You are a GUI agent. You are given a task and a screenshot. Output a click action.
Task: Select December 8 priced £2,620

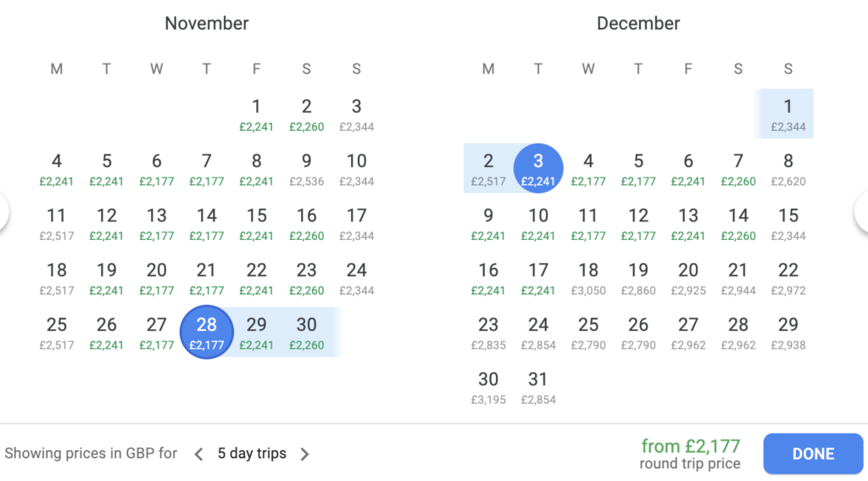[x=787, y=169]
